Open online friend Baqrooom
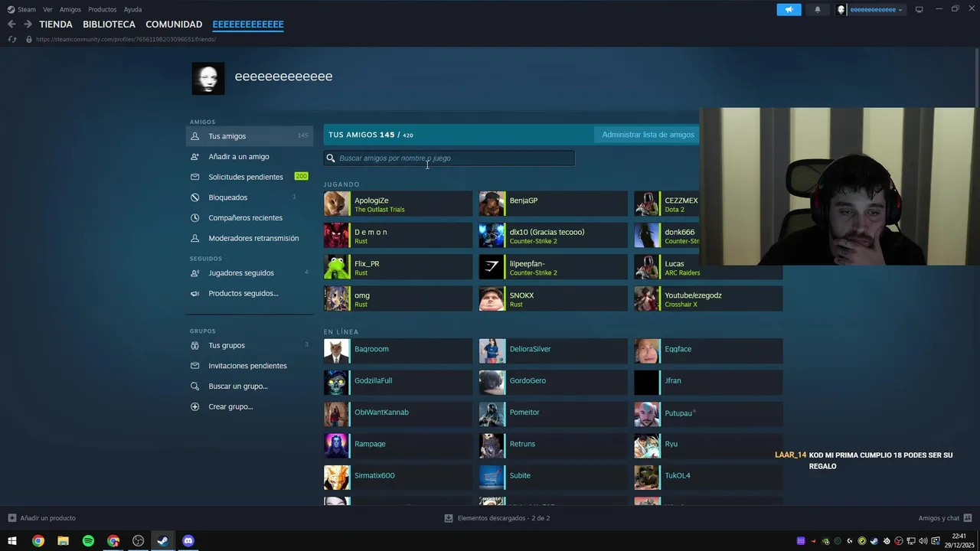This screenshot has height=551, width=980. (x=398, y=351)
